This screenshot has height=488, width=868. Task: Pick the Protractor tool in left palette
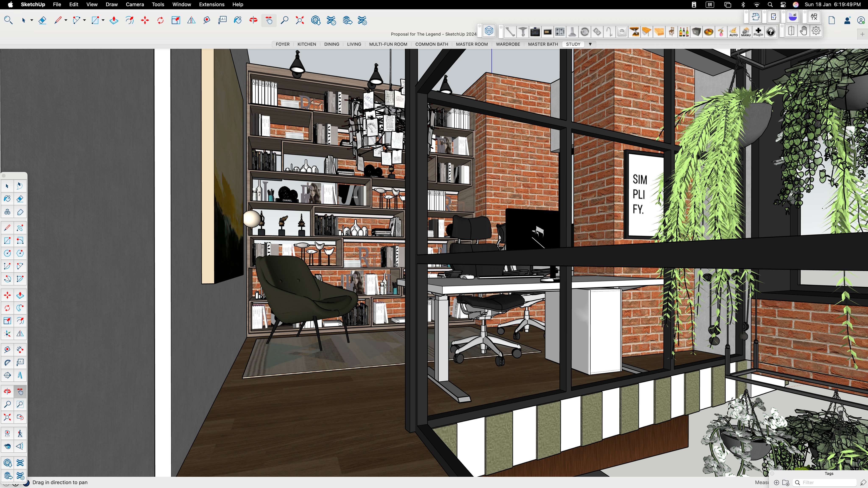[7, 362]
